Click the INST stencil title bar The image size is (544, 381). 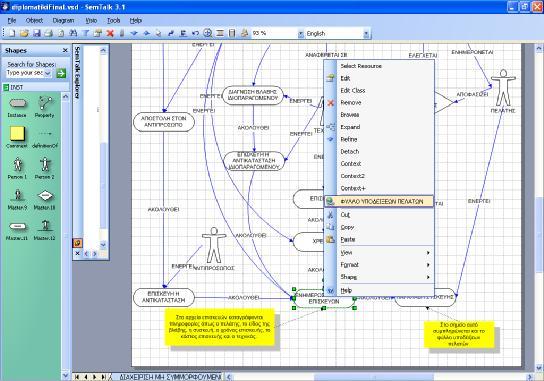pos(36,87)
